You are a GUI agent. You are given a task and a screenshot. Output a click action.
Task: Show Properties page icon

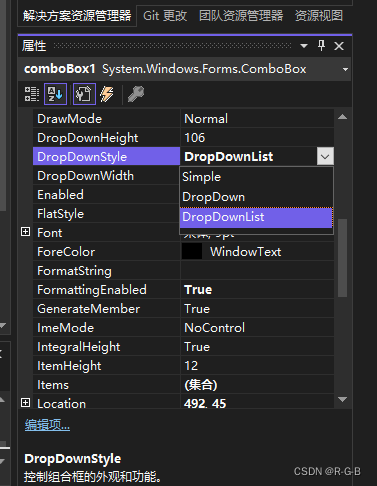point(84,94)
